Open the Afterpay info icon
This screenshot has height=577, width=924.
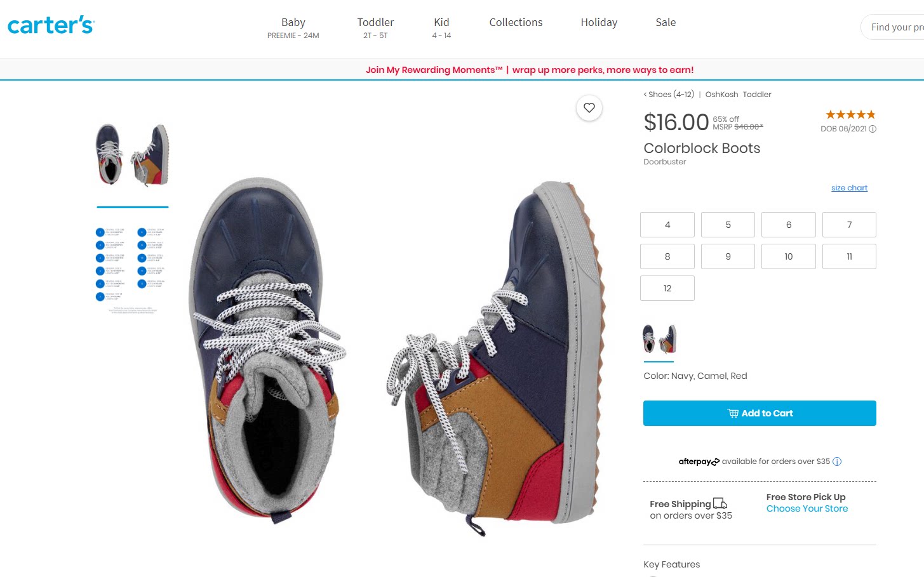click(x=837, y=461)
